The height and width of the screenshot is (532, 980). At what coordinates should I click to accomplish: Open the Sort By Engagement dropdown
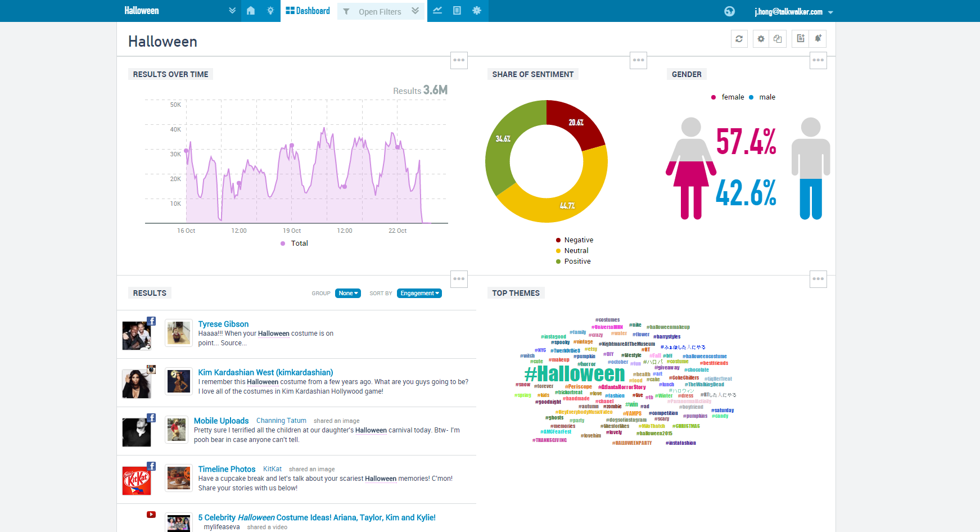[419, 293]
